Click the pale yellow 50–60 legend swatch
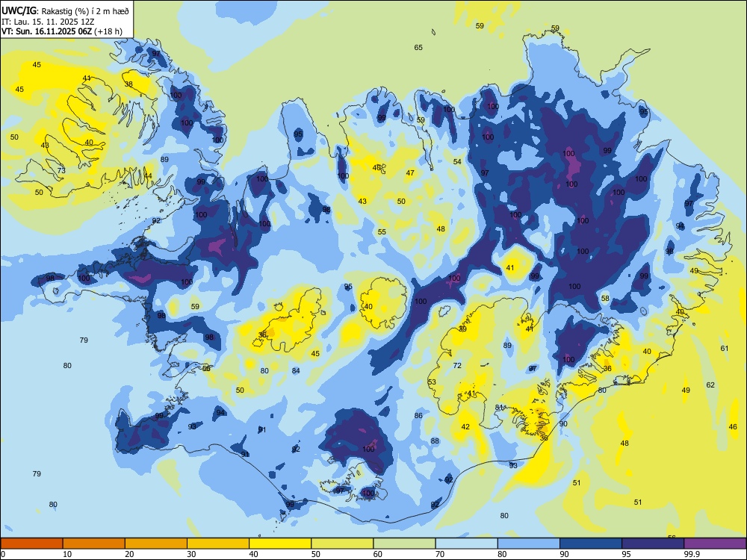Screen dimensions: 747x560 342,544
